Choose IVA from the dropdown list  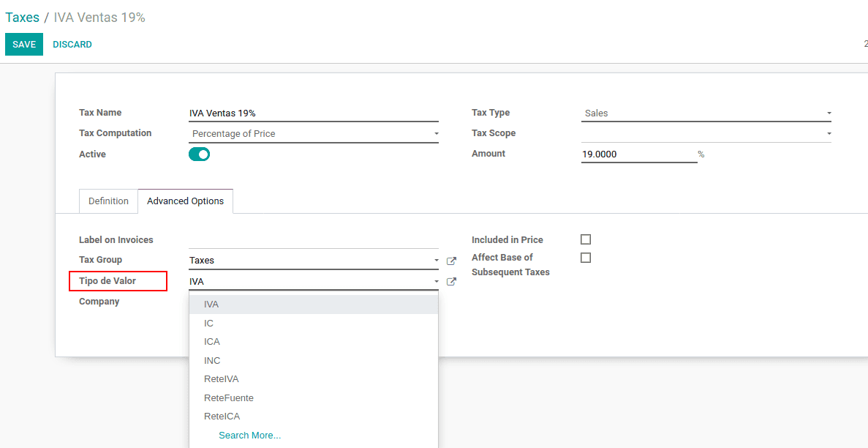coord(313,305)
